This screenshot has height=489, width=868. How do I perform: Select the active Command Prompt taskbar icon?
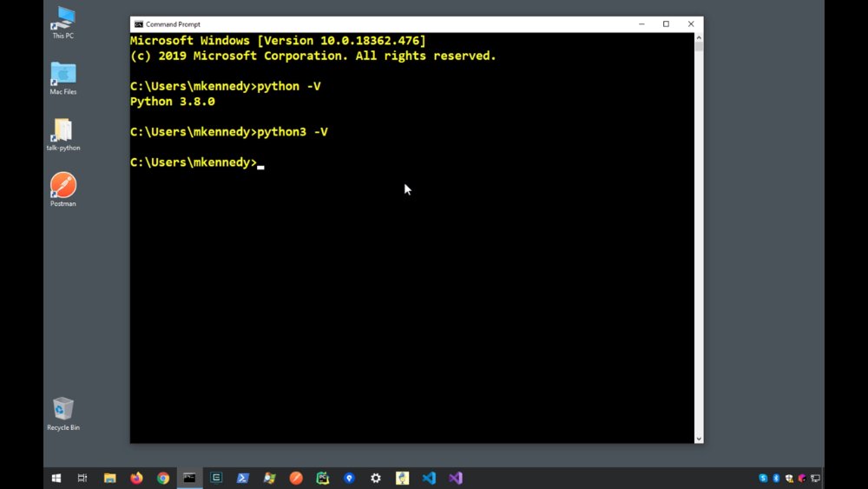point(189,478)
